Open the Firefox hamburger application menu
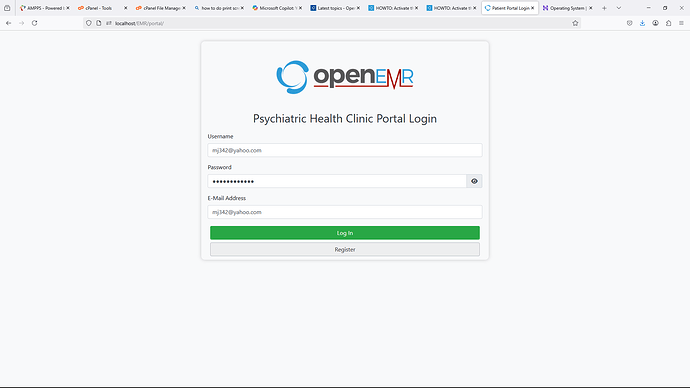Screen dimensions: 690x388 681,23
